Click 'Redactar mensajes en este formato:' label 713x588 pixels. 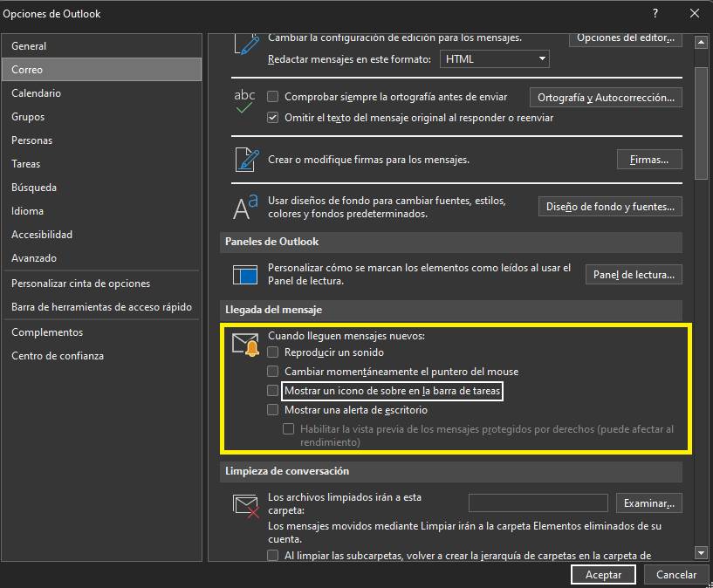click(x=349, y=59)
